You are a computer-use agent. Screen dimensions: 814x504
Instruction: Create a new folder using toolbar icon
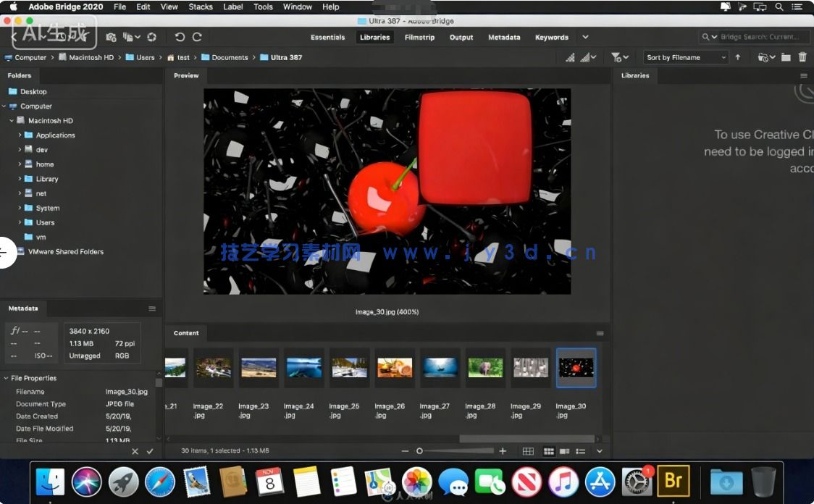[x=786, y=57]
